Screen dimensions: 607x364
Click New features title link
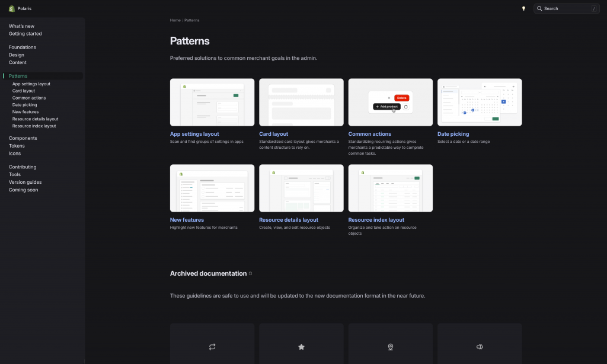pyautogui.click(x=187, y=220)
